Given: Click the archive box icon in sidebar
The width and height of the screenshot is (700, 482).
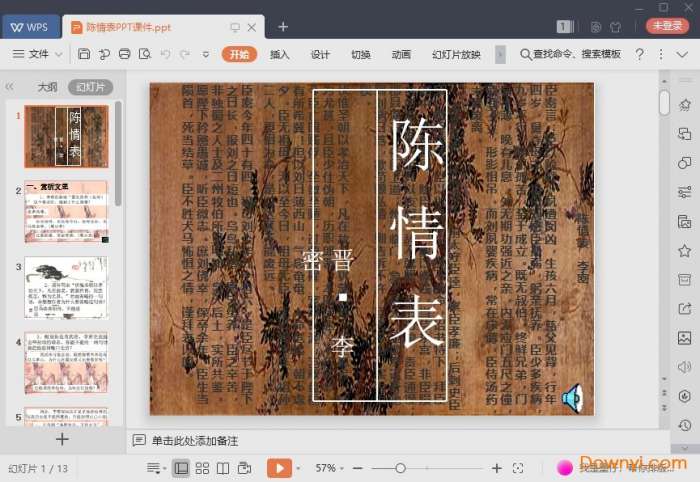Looking at the screenshot, I should 684,280.
